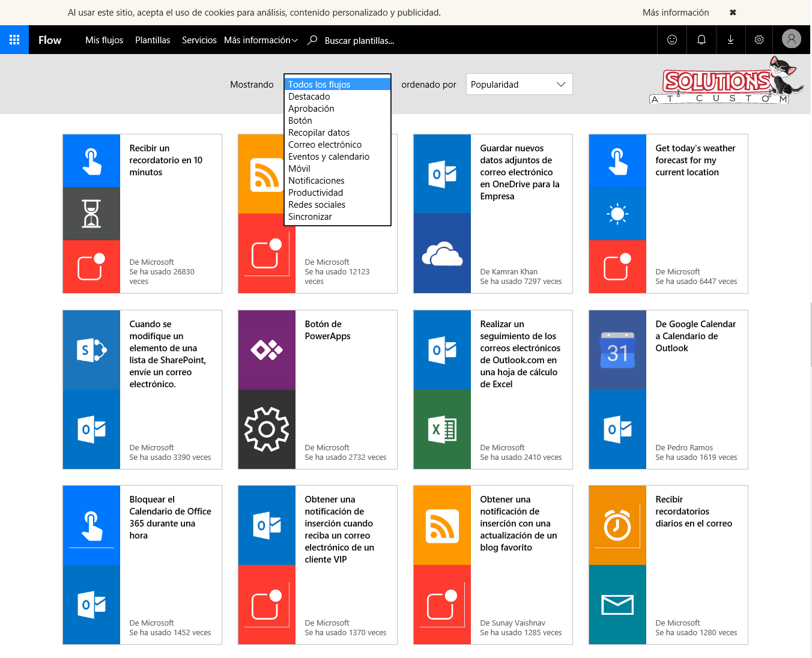The width and height of the screenshot is (812, 658).
Task: Click OneDrive cloud icon in attachments card
Action: tap(442, 253)
